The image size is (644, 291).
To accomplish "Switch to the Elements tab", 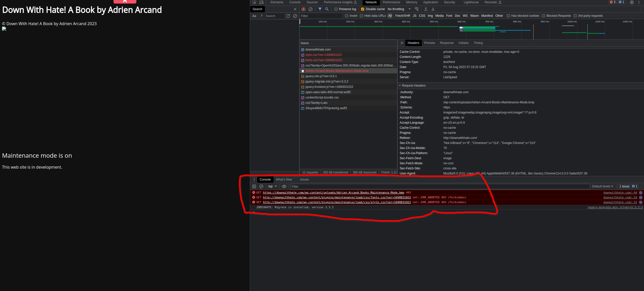I will (277, 2).
